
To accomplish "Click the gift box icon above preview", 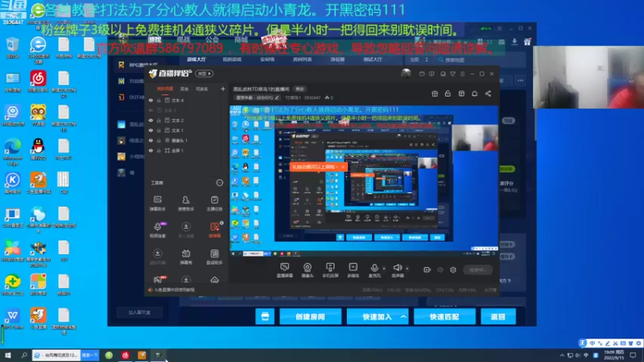I will click(435, 93).
